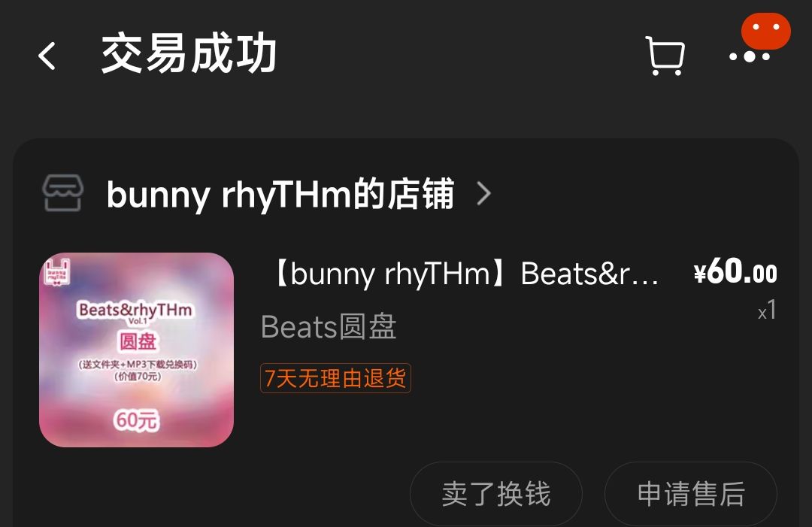Open the Beats&rhyTHm product thumbnail

(137, 350)
